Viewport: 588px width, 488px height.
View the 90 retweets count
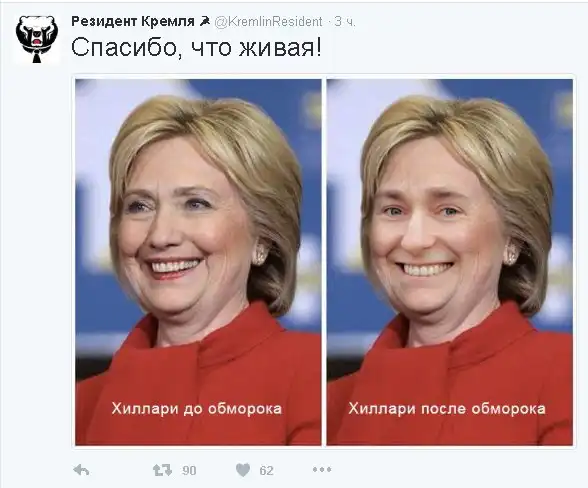[x=189, y=470]
